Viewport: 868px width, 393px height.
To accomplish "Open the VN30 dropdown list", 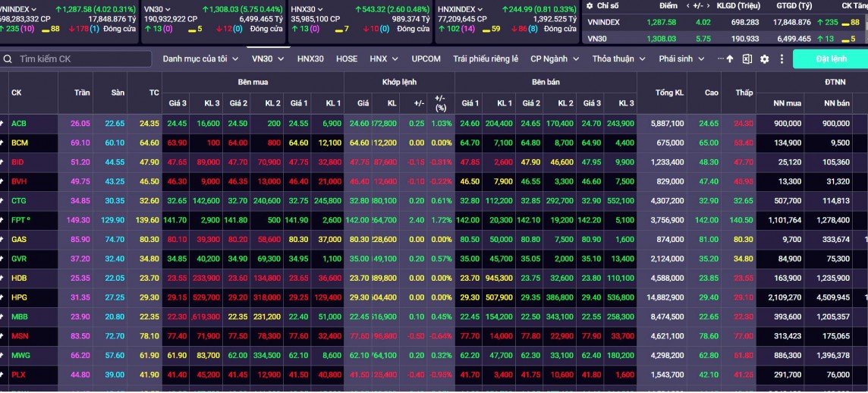I will click(268, 59).
